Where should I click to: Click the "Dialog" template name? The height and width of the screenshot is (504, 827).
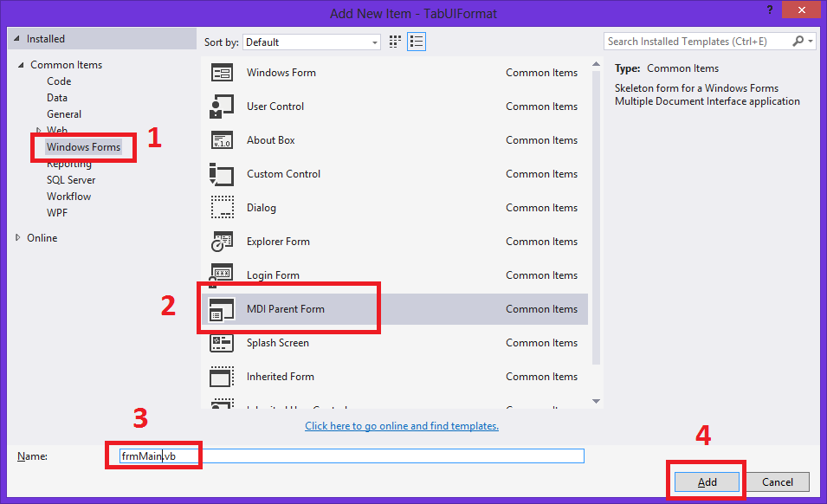(261, 208)
